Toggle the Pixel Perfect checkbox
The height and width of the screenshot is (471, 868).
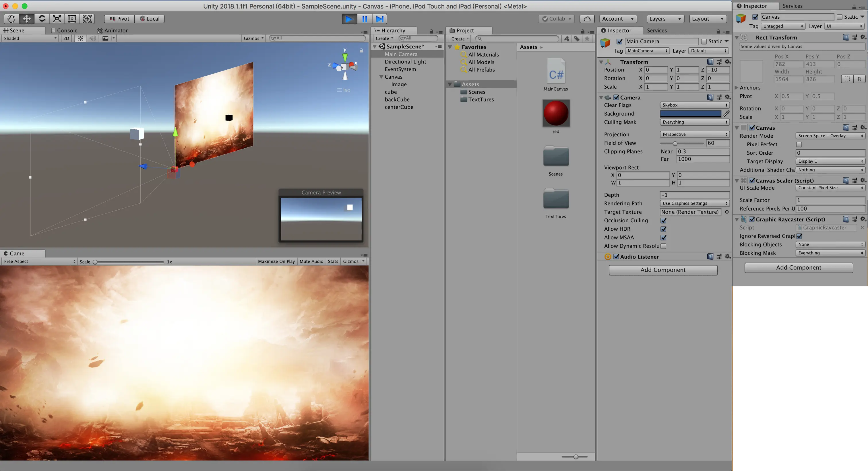point(799,145)
